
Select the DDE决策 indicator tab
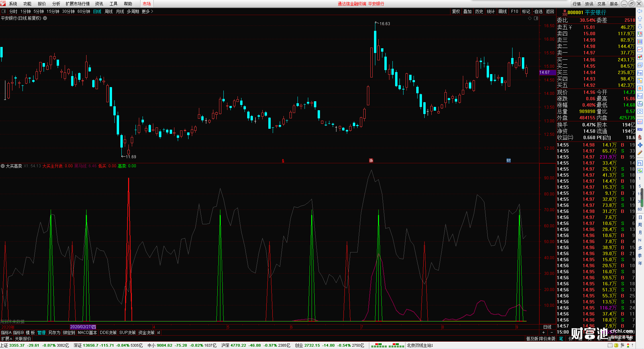click(108, 333)
